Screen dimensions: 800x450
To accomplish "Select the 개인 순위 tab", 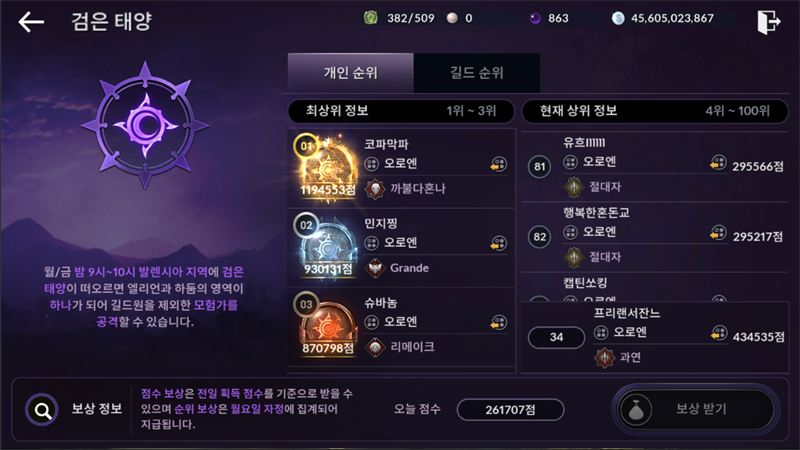I will [351, 72].
